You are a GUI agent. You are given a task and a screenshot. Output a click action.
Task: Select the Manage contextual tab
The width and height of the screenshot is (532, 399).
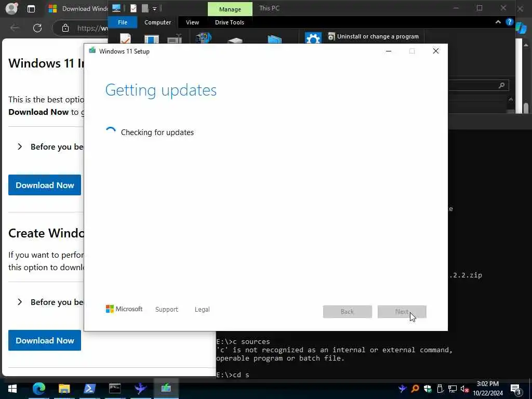(x=230, y=9)
